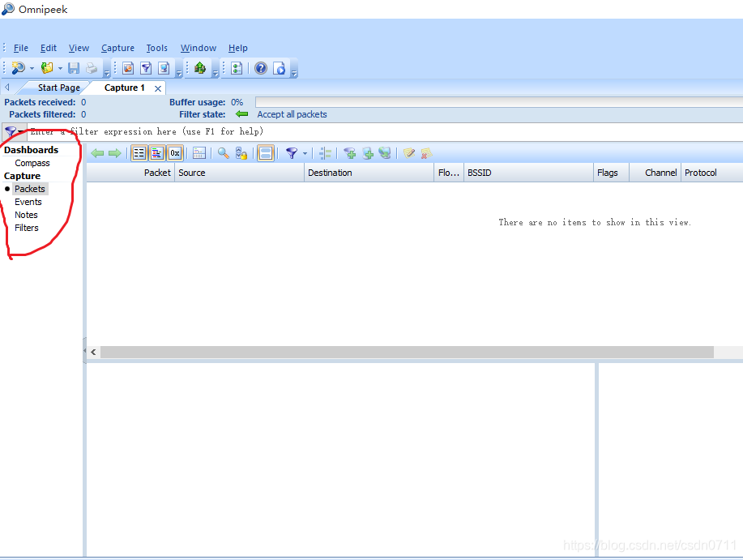Open overflow arrow next to adapter icon
Viewport: 743px width, 560px height.
(x=216, y=74)
